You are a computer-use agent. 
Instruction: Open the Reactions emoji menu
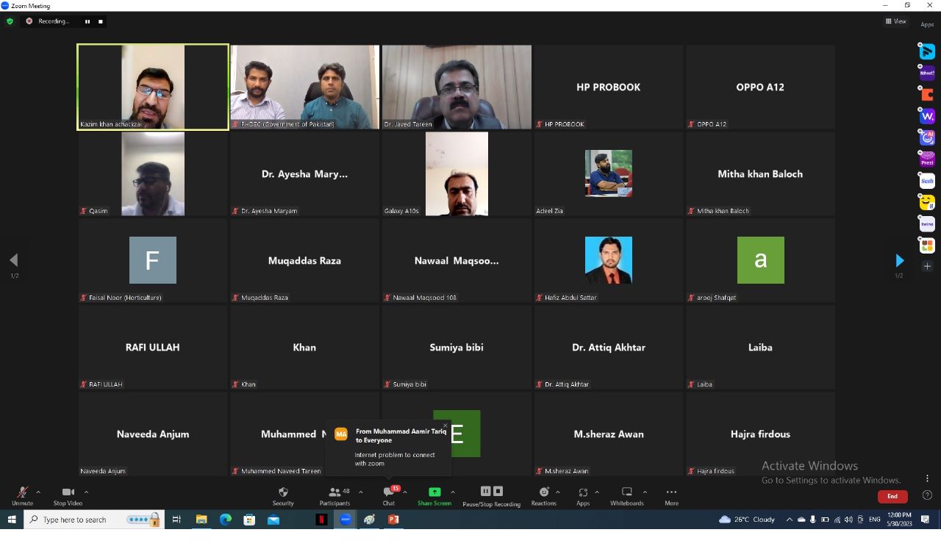pos(544,493)
